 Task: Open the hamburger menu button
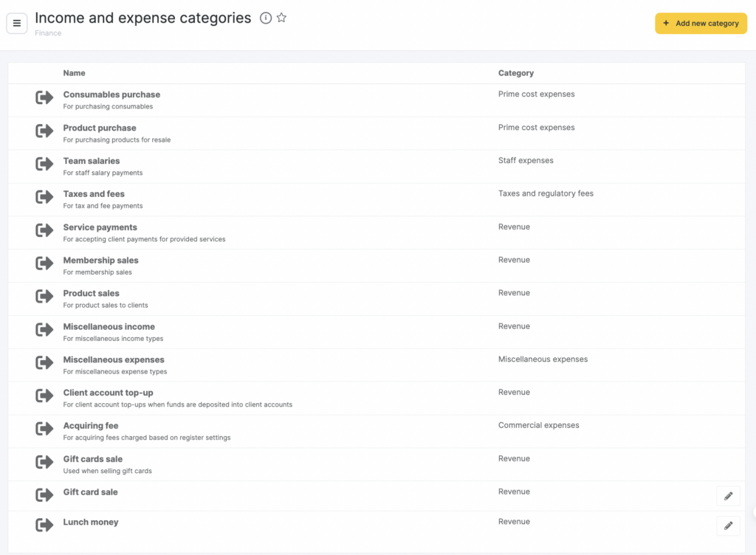(x=17, y=23)
